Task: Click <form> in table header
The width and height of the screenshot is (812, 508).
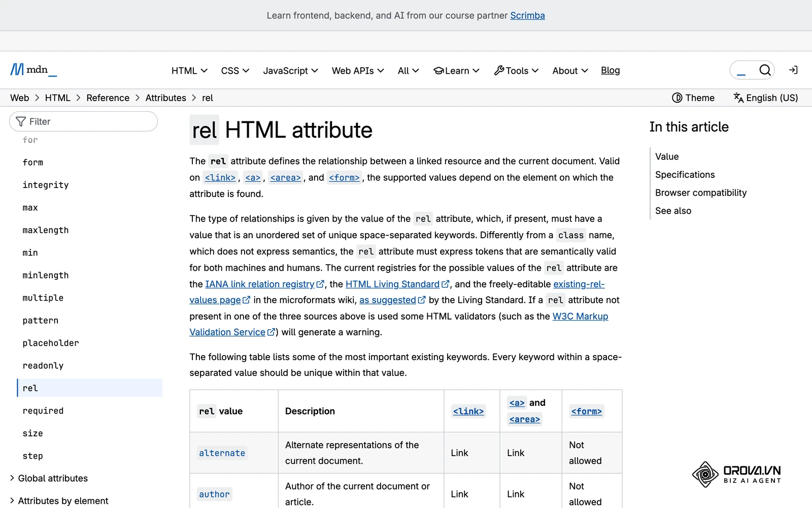Action: (x=586, y=411)
